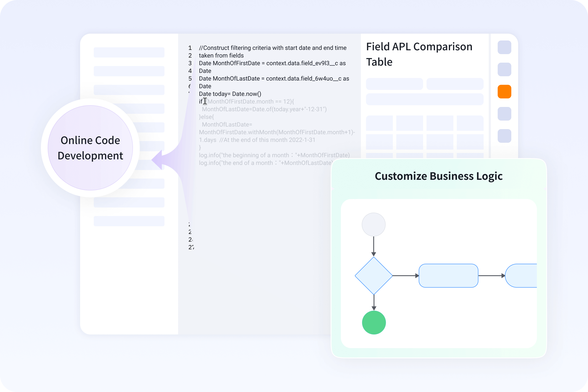This screenshot has height=392, width=588.
Task: Click the top placeholder bar in the left sidebar
Action: tap(129, 52)
